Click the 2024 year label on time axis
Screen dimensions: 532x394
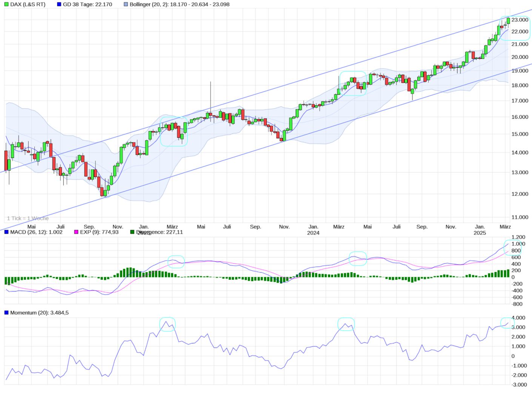pos(313,233)
